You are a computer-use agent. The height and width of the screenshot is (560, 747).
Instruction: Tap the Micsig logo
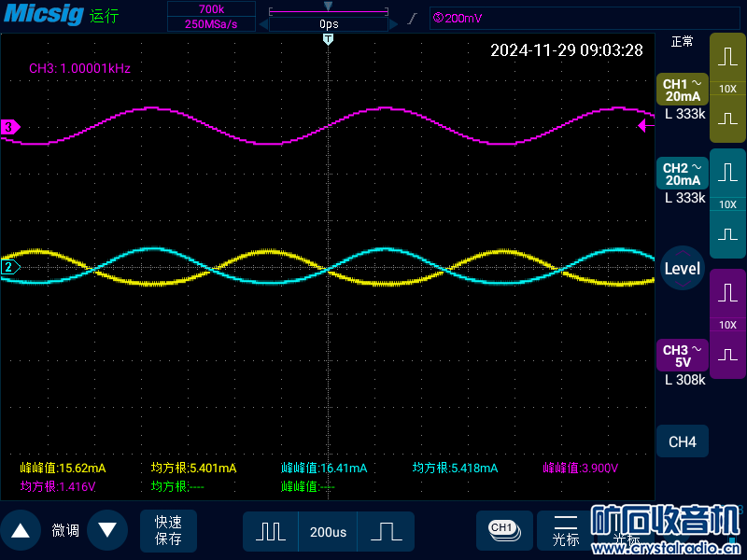tap(44, 14)
